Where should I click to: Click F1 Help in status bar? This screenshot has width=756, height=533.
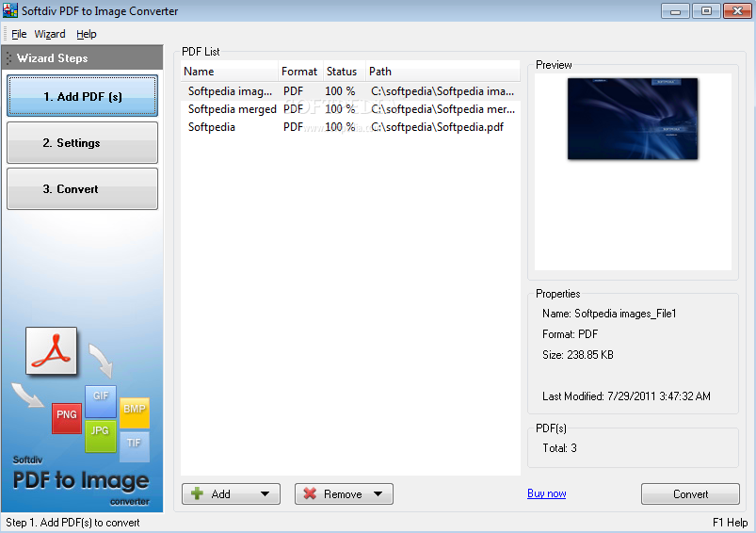click(730, 523)
